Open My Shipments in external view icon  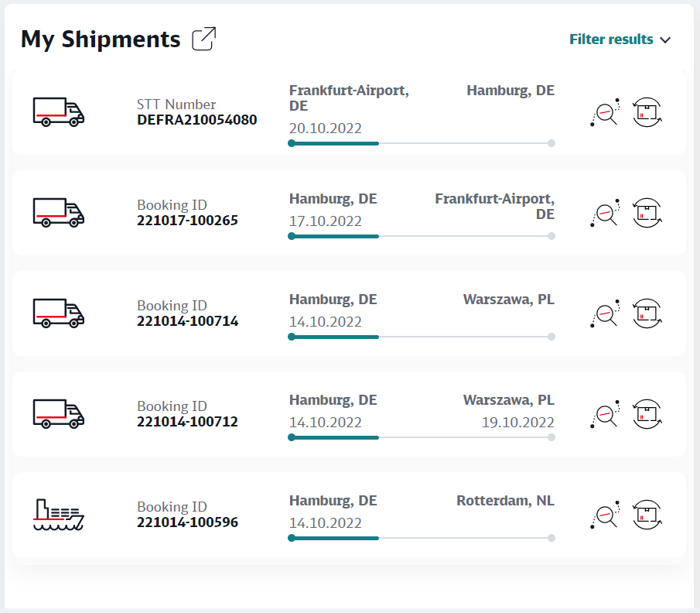204,39
